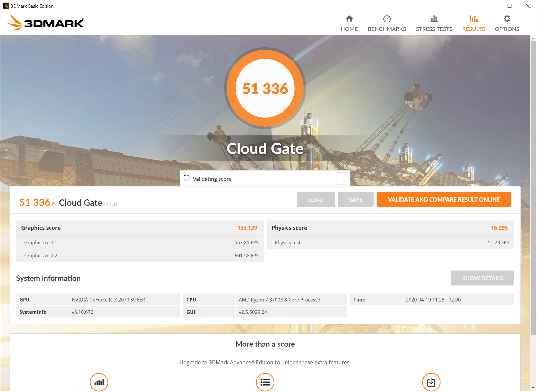
Task: Click the scrollbar down arrow
Action: pos(533,388)
